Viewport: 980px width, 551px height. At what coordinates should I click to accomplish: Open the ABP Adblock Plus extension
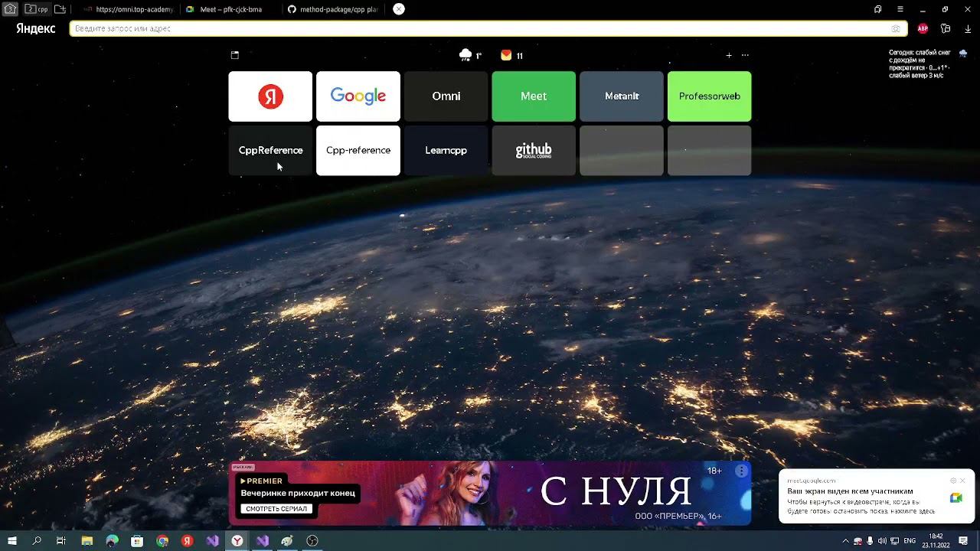click(x=923, y=28)
